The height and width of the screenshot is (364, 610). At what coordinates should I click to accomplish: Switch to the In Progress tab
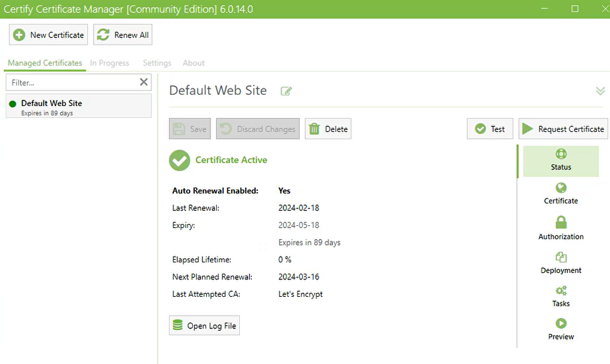point(109,63)
